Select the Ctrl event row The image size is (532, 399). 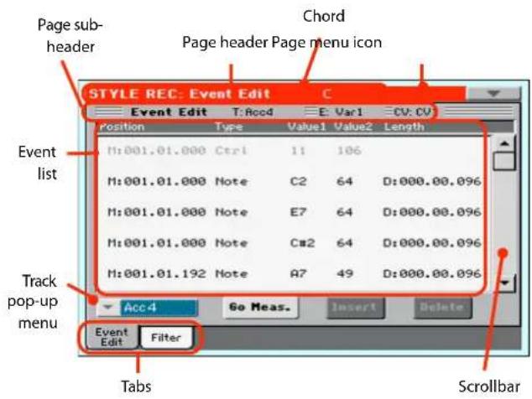(x=290, y=150)
